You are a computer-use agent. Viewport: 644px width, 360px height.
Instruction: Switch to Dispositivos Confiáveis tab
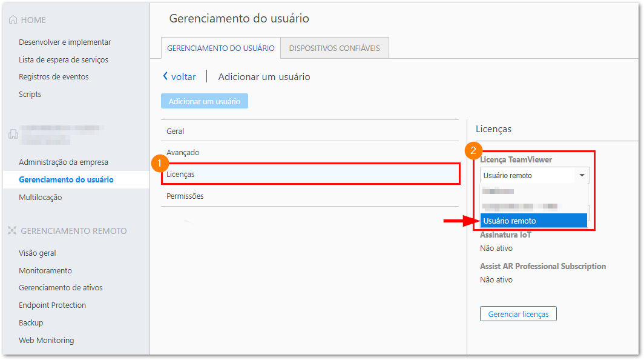334,48
